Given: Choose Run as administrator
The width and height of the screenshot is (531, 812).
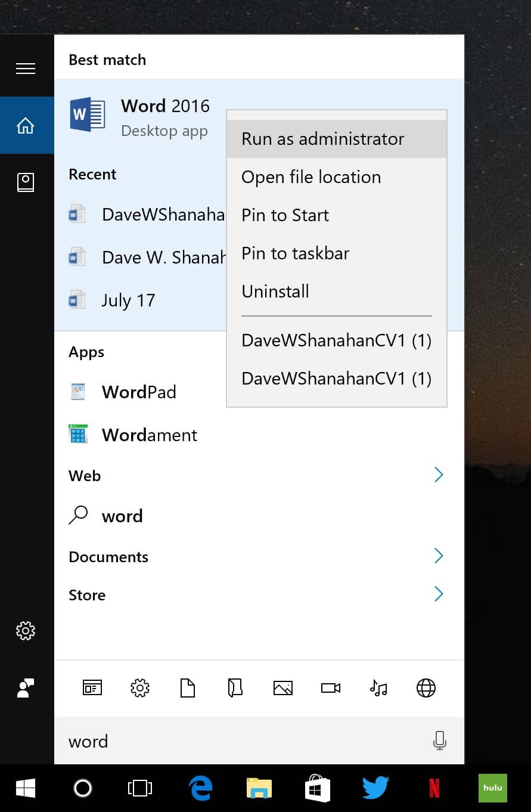Looking at the screenshot, I should (337, 139).
